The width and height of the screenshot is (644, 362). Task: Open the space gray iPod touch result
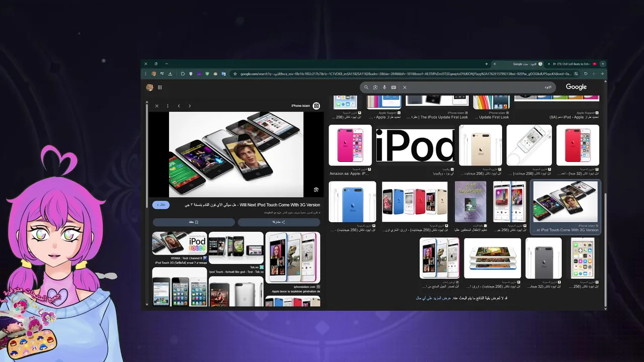click(543, 258)
